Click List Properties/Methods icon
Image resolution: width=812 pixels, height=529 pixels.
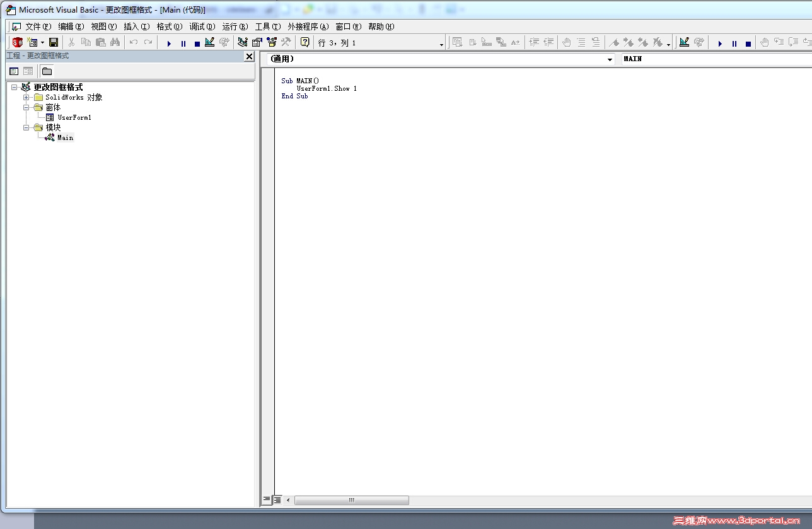[x=458, y=42]
